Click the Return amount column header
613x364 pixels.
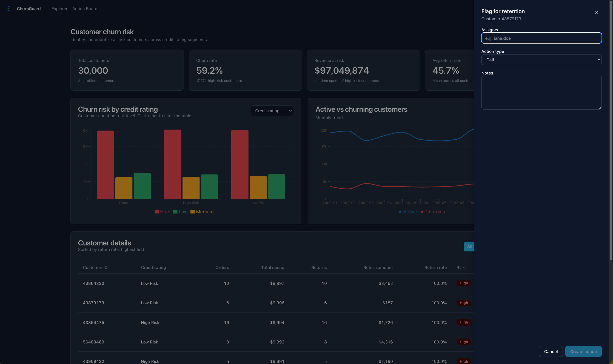point(378,268)
